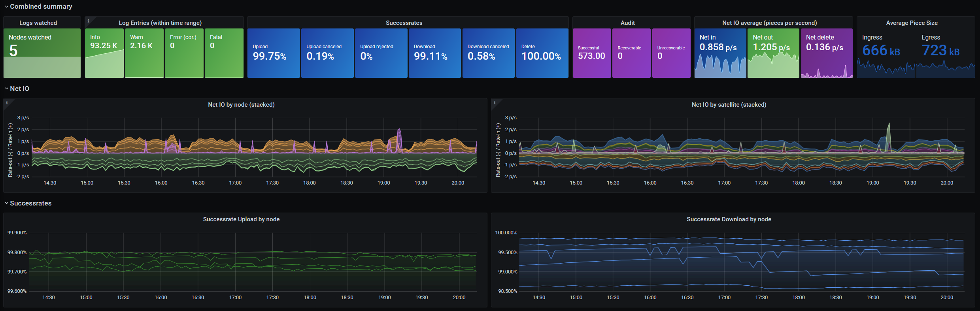The width and height of the screenshot is (980, 311).
Task: Select the Recoverable 0 audit tile
Action: pyautogui.click(x=631, y=53)
